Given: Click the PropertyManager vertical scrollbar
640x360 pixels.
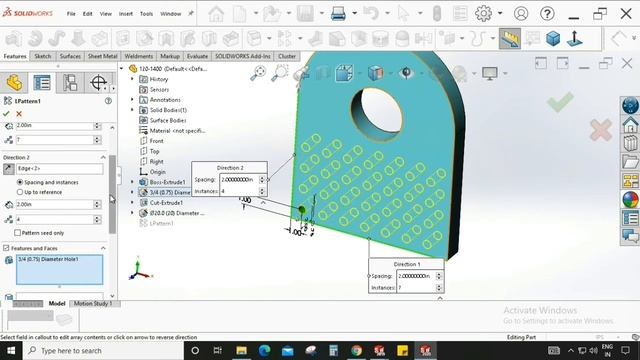Looking at the screenshot, I should (112, 195).
